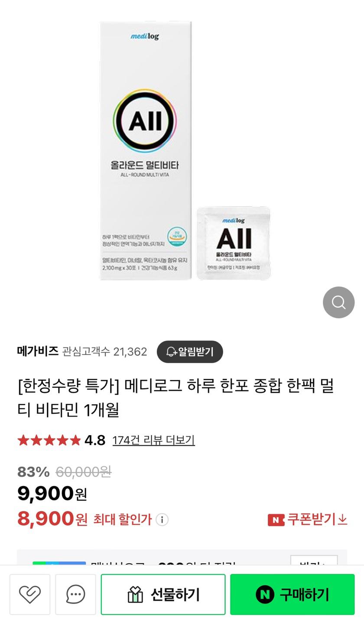Tap the green N logo in 구매하기
364x624 pixels.
[x=265, y=594]
